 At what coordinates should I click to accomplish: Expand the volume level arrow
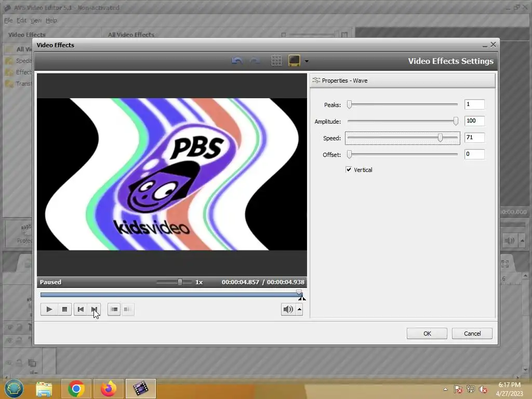[x=299, y=309]
